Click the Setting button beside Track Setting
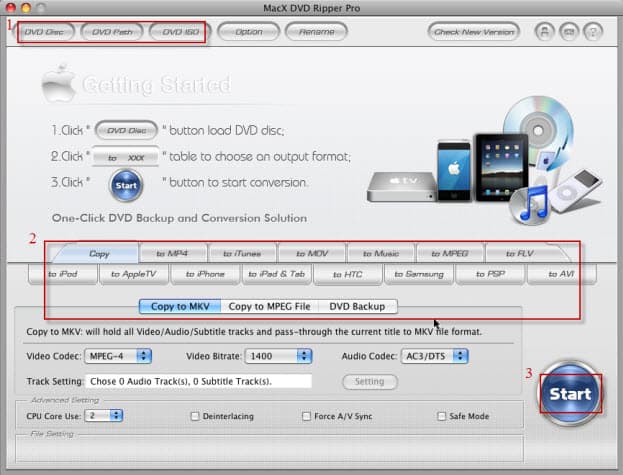623x475 pixels. tap(370, 382)
